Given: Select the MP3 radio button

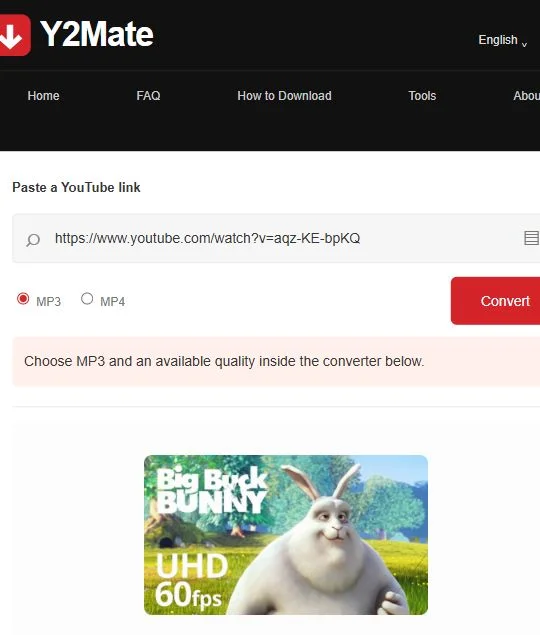Looking at the screenshot, I should (23, 298).
